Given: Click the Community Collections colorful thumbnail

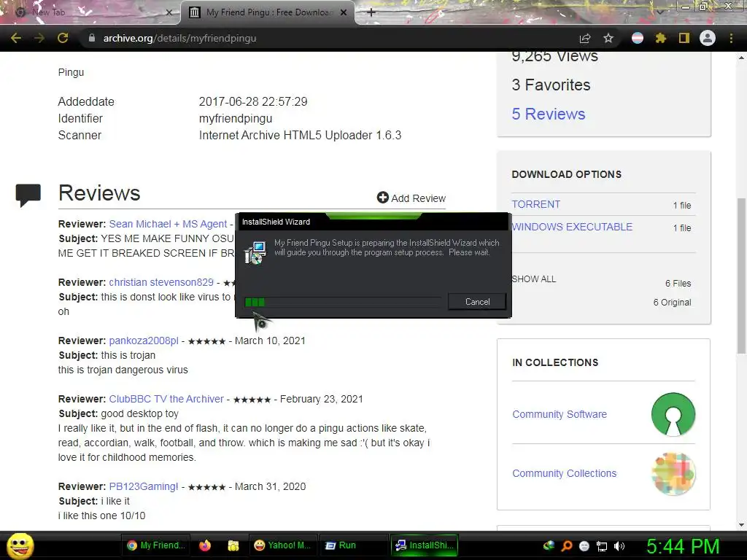Looking at the screenshot, I should click(x=673, y=474).
